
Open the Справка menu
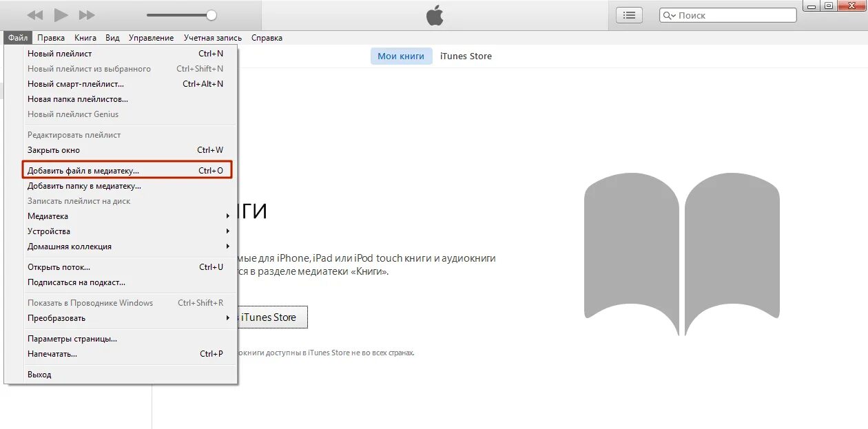pyautogui.click(x=267, y=38)
